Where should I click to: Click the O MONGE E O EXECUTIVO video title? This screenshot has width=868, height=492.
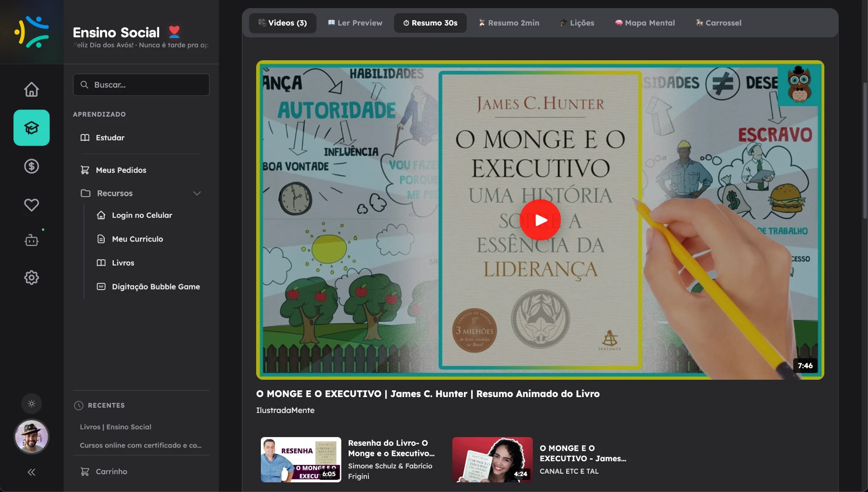[x=428, y=394]
